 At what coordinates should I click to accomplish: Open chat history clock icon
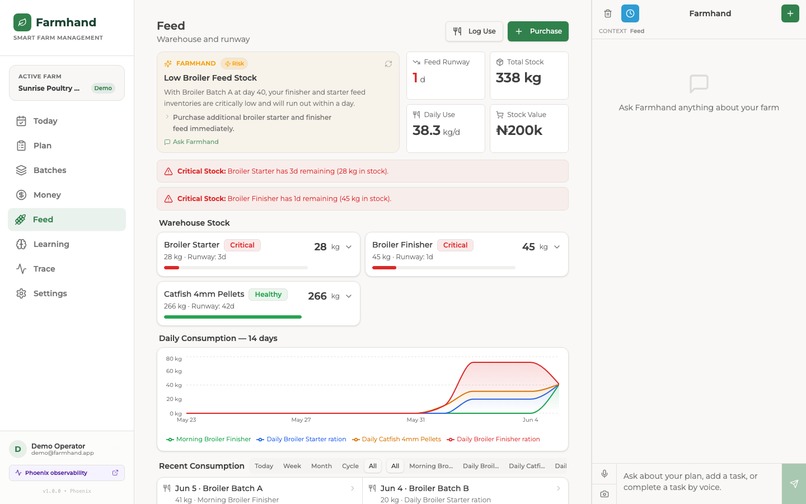[630, 13]
